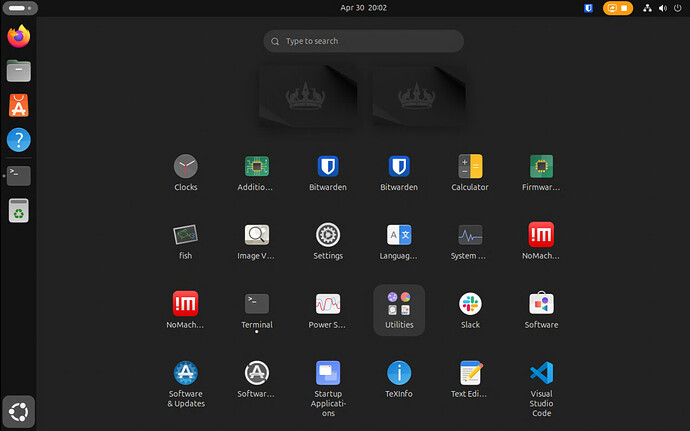Open Help from the dock
The image size is (690, 431).
click(x=18, y=140)
